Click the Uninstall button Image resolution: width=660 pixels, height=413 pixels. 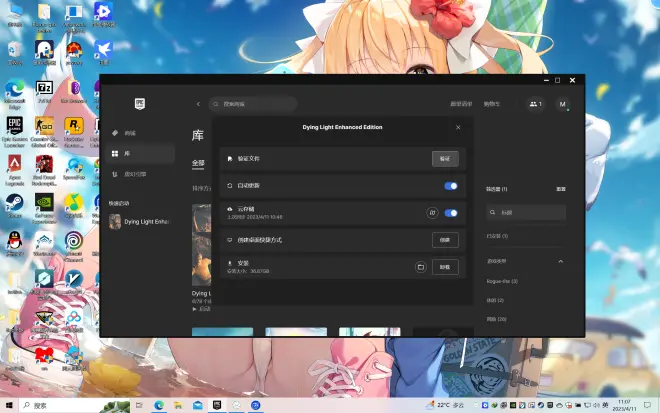[x=445, y=267]
